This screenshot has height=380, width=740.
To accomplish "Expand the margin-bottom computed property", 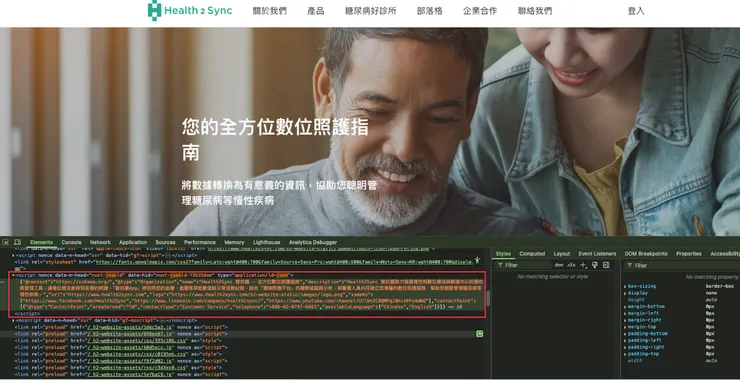I will point(625,307).
